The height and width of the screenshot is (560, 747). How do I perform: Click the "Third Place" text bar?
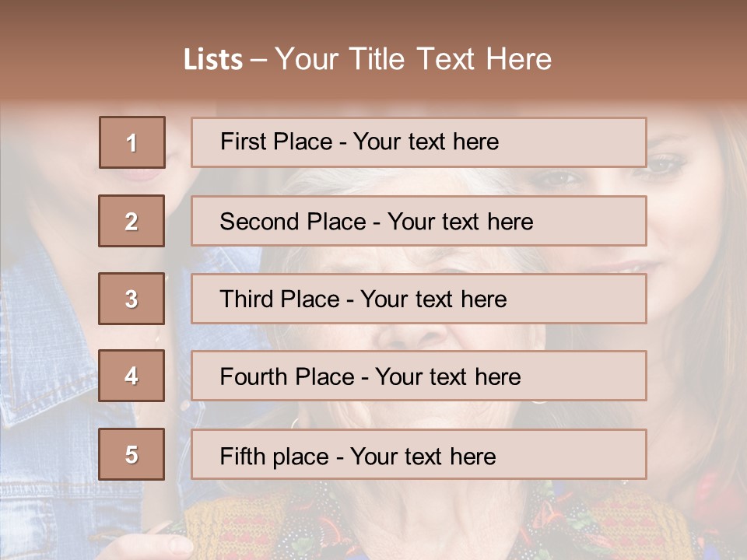[x=419, y=299]
